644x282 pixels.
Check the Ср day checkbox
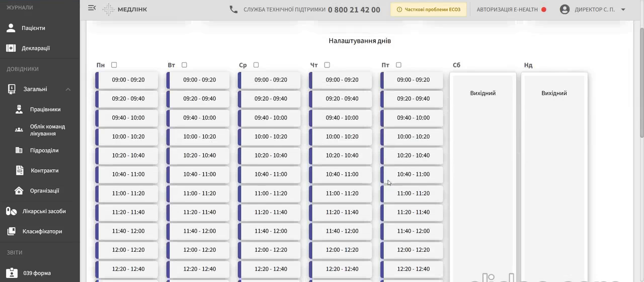[256, 65]
